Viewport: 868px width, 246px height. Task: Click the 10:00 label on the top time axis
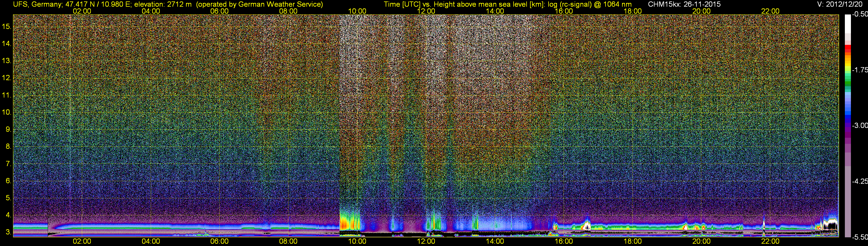click(357, 11)
